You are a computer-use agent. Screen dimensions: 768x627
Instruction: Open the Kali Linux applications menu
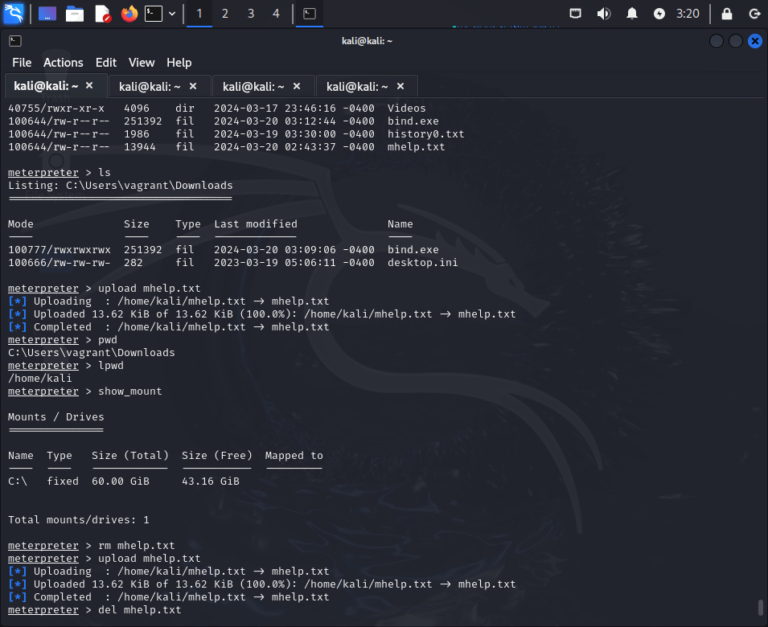click(14, 14)
